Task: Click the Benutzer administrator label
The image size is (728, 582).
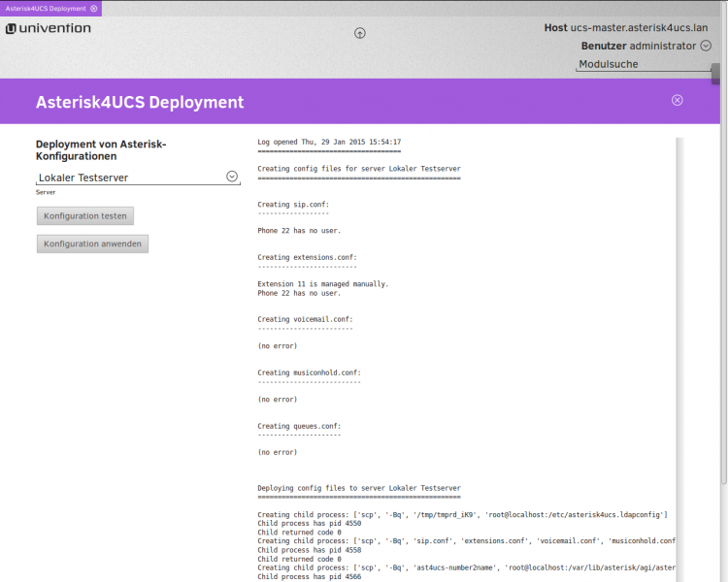Action: (x=639, y=46)
